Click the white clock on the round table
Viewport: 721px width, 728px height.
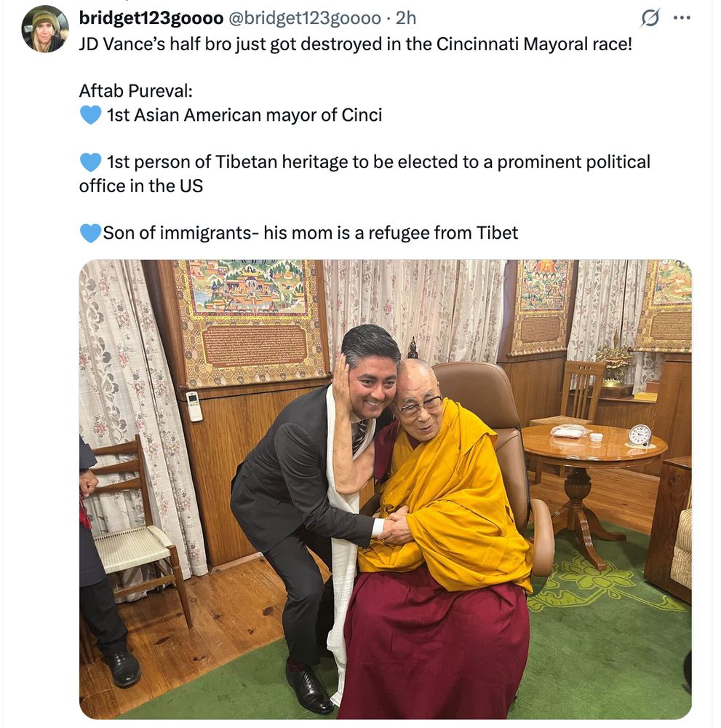coord(640,436)
